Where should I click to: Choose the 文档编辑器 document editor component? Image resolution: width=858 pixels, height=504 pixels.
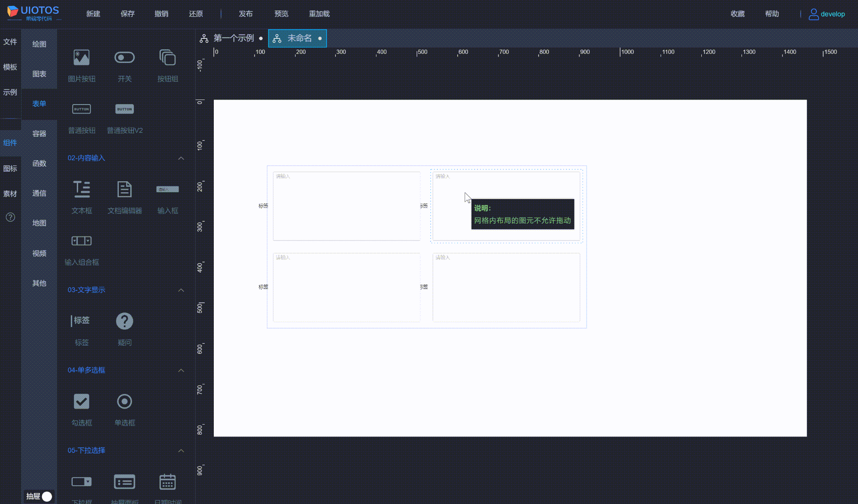(124, 189)
